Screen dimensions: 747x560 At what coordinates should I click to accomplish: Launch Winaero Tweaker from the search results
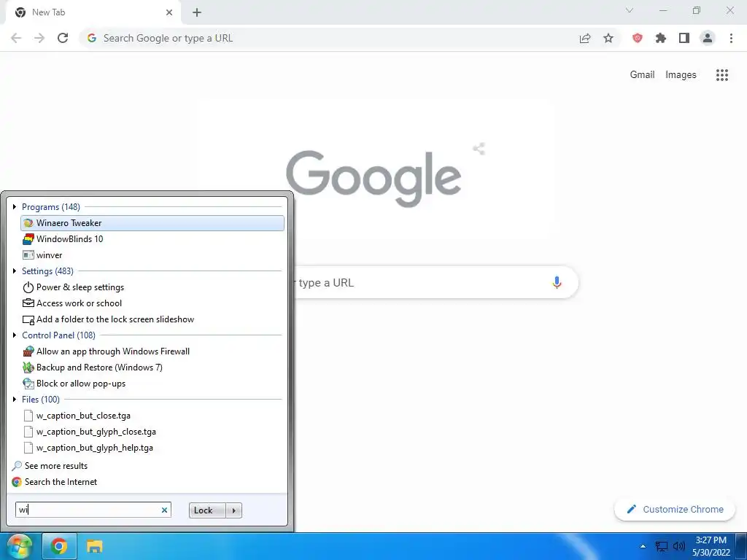pos(152,223)
